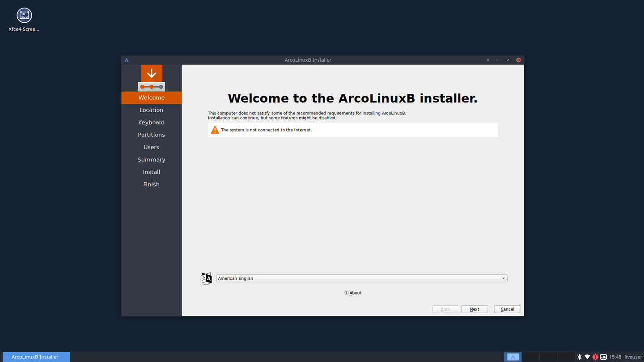Click the Cancel button
644x362 pixels.
click(507, 309)
